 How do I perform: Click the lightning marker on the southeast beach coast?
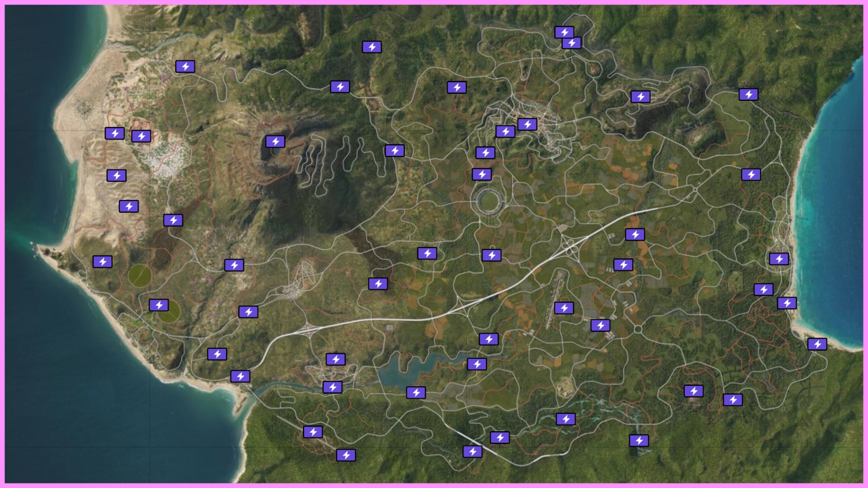click(817, 344)
